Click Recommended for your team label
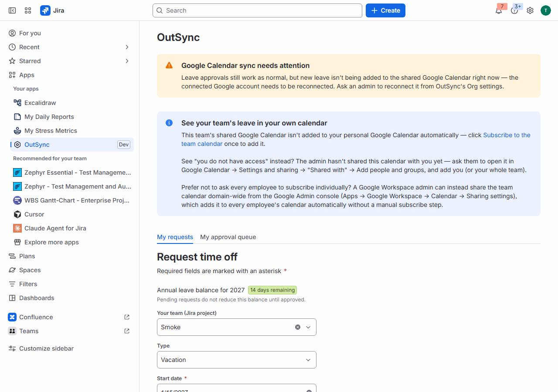Image resolution: width=558 pixels, height=392 pixels. point(50,159)
